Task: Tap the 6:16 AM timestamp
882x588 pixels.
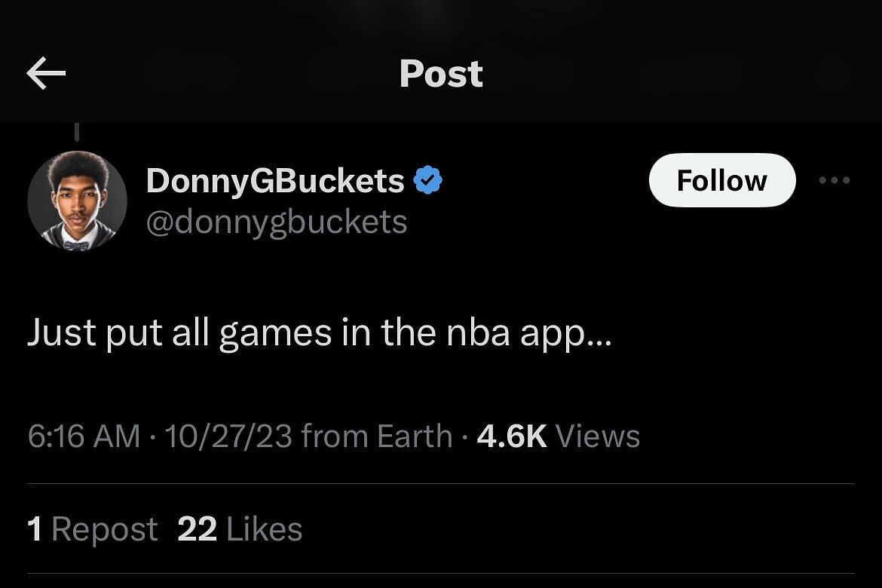Action: tap(84, 436)
